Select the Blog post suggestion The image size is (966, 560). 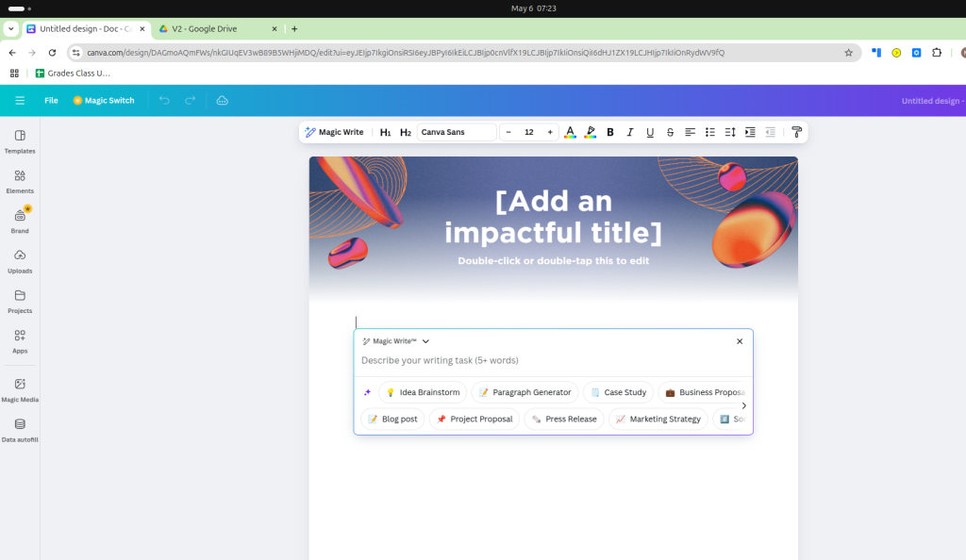(x=392, y=420)
